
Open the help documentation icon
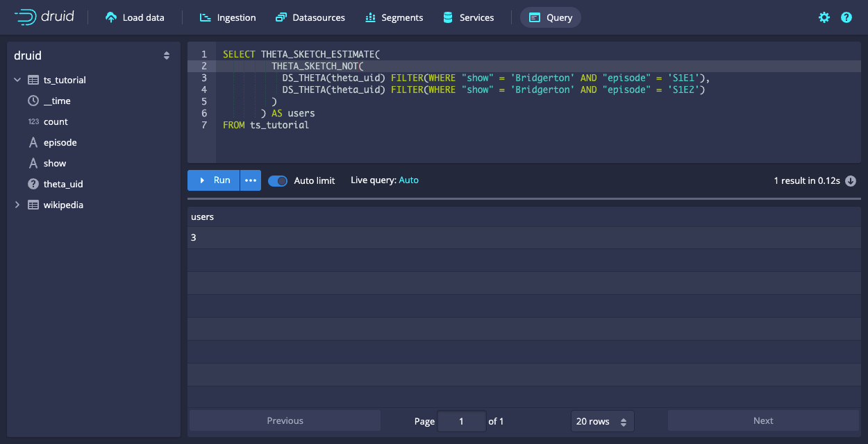846,17
